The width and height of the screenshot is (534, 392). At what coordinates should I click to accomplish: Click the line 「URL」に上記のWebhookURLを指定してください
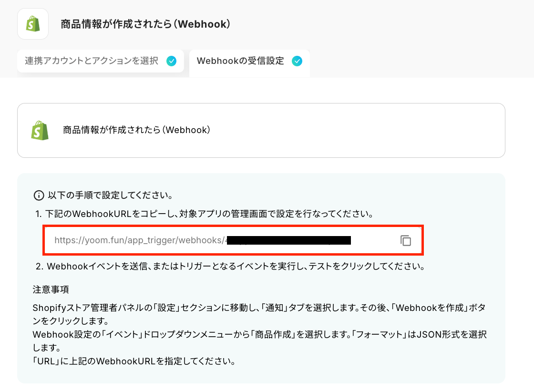(x=134, y=361)
